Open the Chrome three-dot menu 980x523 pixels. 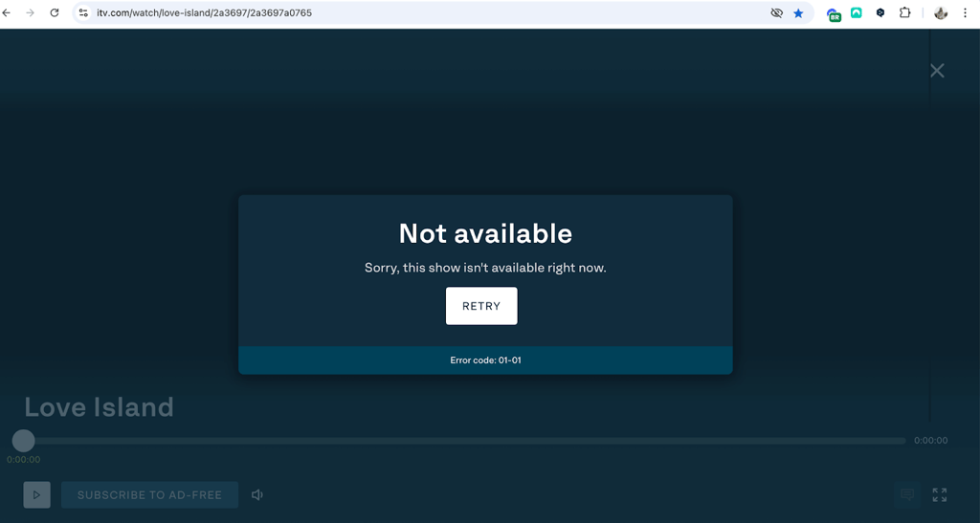click(x=965, y=12)
